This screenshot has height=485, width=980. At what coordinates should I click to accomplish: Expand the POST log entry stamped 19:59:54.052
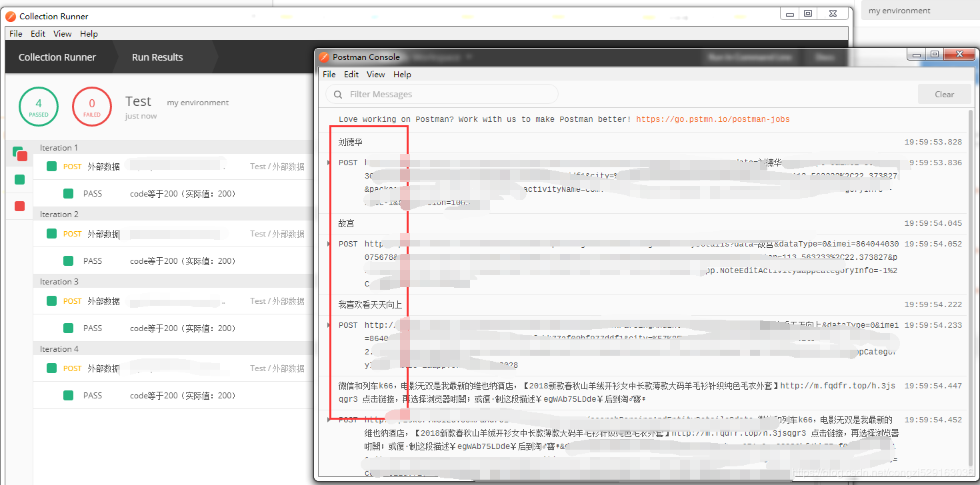coord(329,244)
